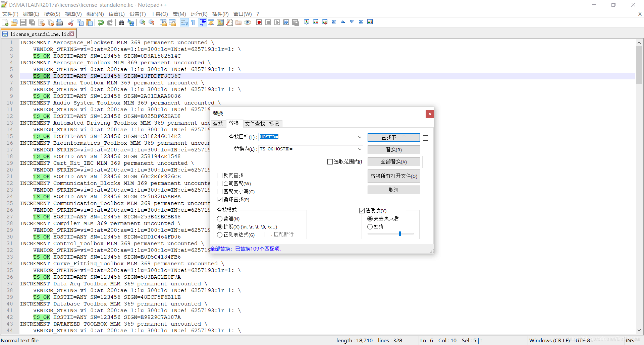The image size is (644, 345).
Task: Open Find with the binoculars icon
Action: pos(121,22)
